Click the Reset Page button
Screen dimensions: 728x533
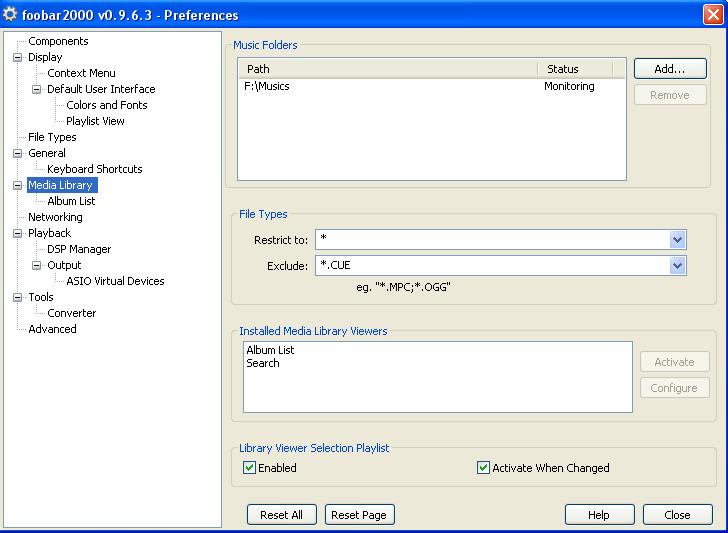(359, 515)
